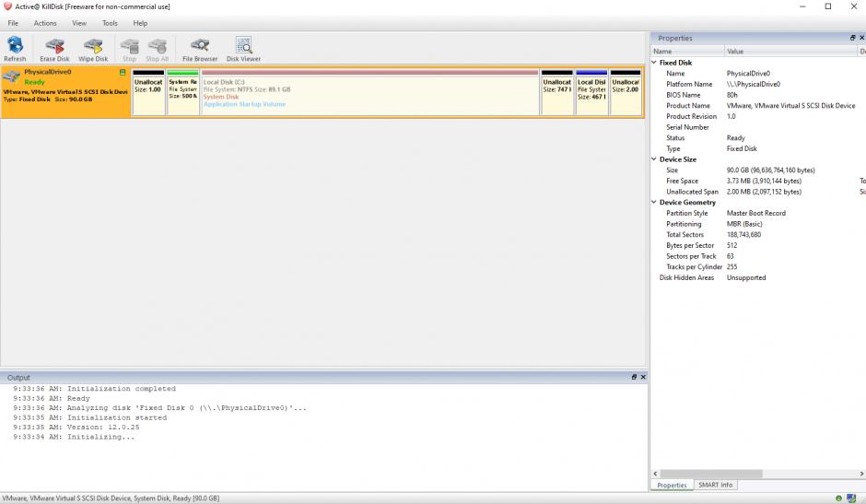Select the Local Disk (C:) partition
The width and height of the screenshot is (866, 504).
pos(369,92)
